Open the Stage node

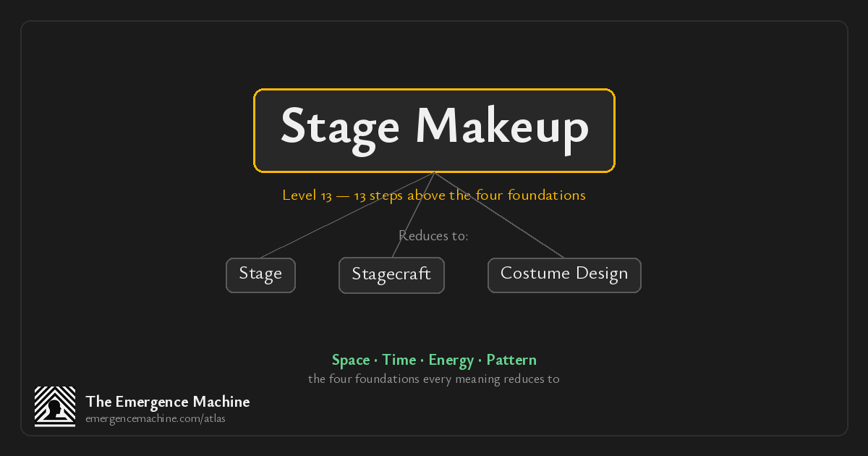[260, 275]
